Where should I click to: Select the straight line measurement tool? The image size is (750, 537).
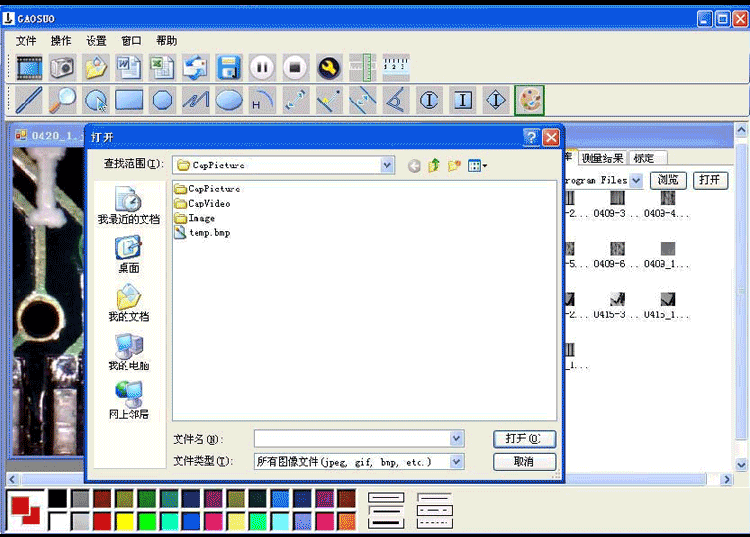(29, 100)
